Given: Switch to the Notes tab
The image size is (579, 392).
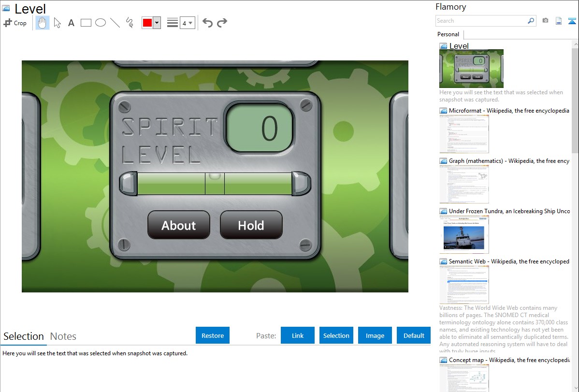Looking at the screenshot, I should 63,336.
